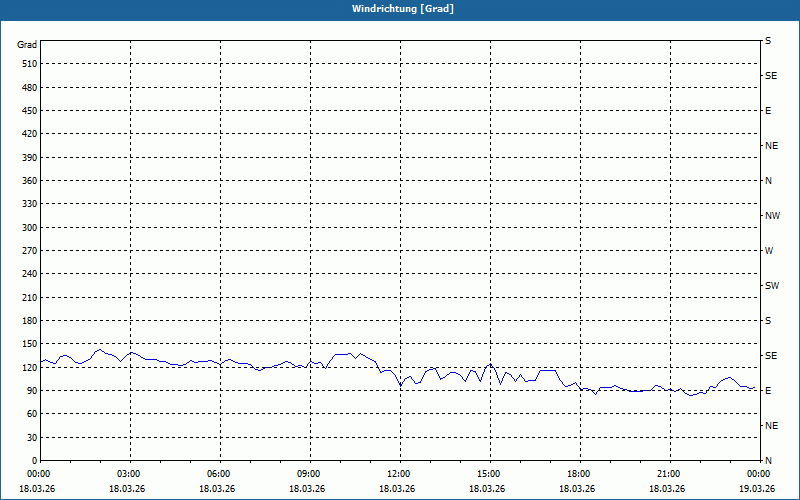Image resolution: width=800 pixels, height=500 pixels.
Task: Click the 420 degree axis label
Action: (x=30, y=134)
